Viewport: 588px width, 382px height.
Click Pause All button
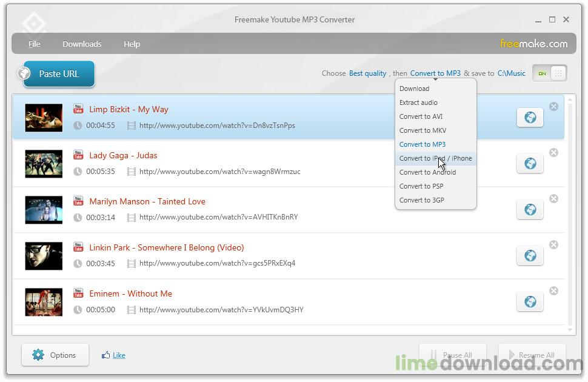click(x=453, y=355)
